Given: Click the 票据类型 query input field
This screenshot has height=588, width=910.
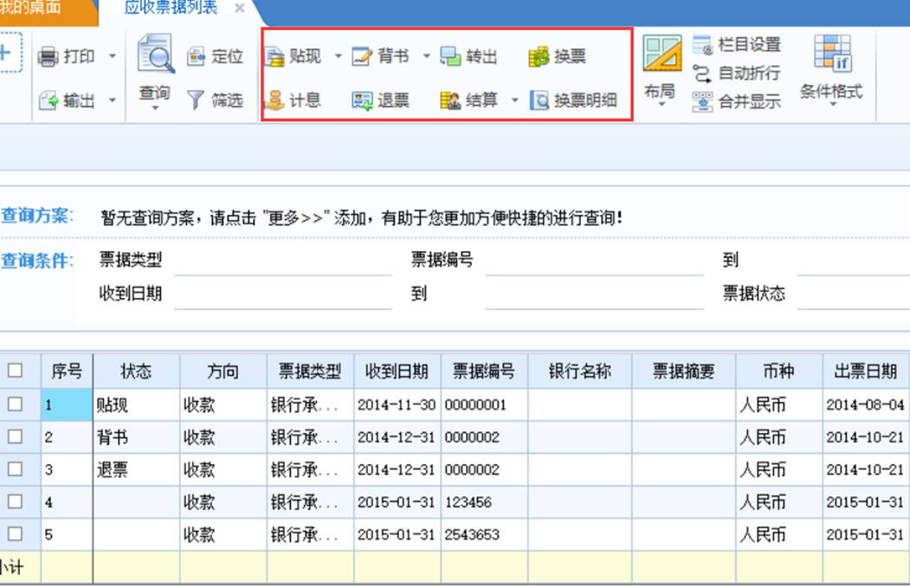Looking at the screenshot, I should coord(283,261).
